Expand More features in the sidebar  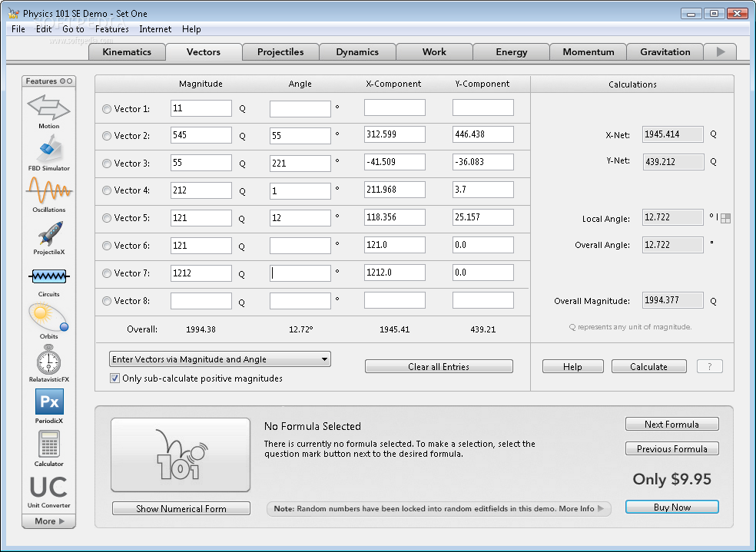[49, 521]
